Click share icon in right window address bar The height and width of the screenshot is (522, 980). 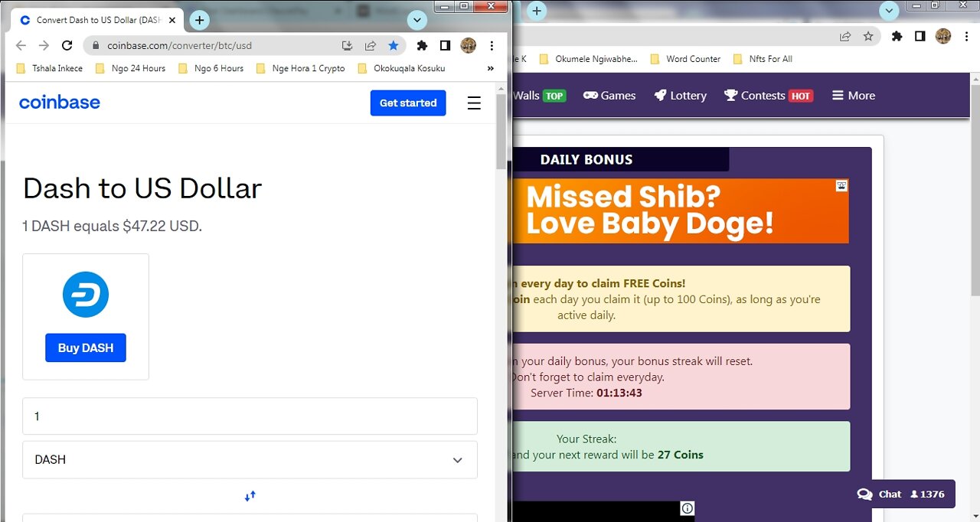point(845,36)
